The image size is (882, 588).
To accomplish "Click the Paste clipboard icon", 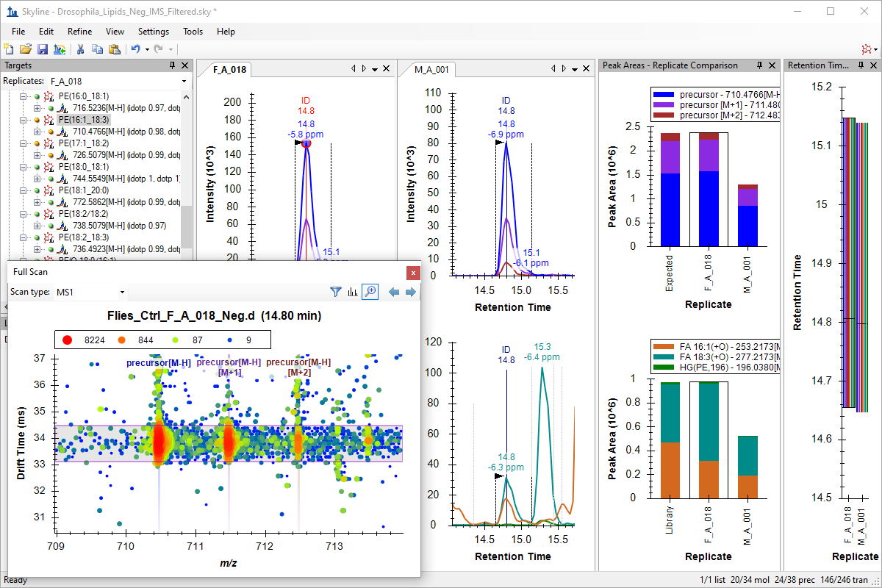I will (x=114, y=49).
